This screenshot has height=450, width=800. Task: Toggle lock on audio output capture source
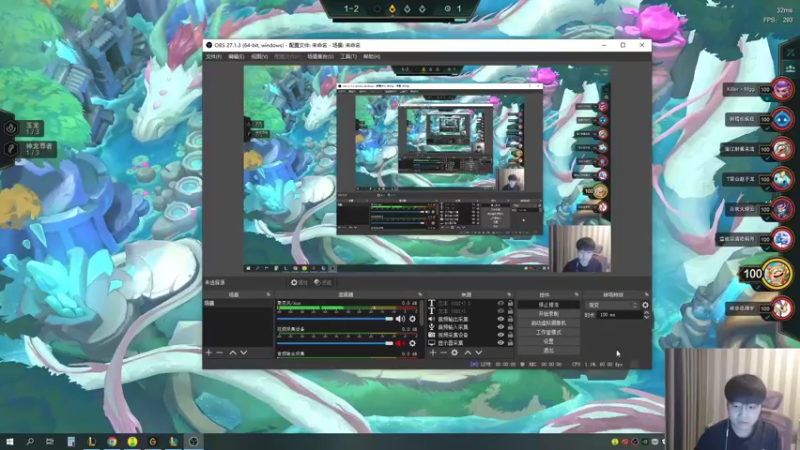pos(510,319)
